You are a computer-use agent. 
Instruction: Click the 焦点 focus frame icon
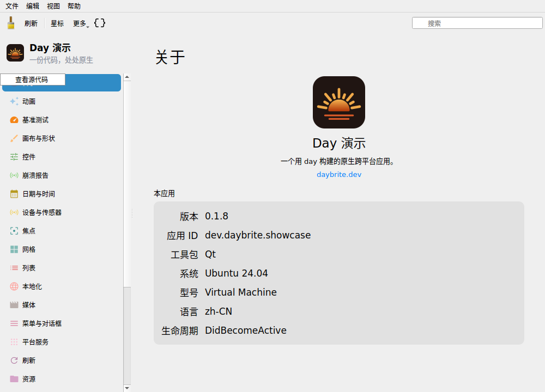(14, 231)
